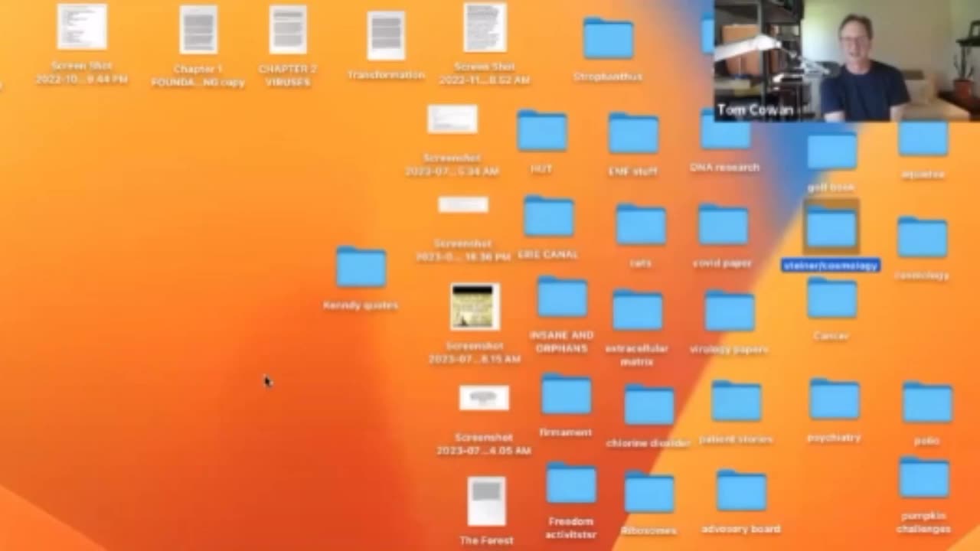Select Screen Shot 2022-11 8.52 AM file

[485, 28]
